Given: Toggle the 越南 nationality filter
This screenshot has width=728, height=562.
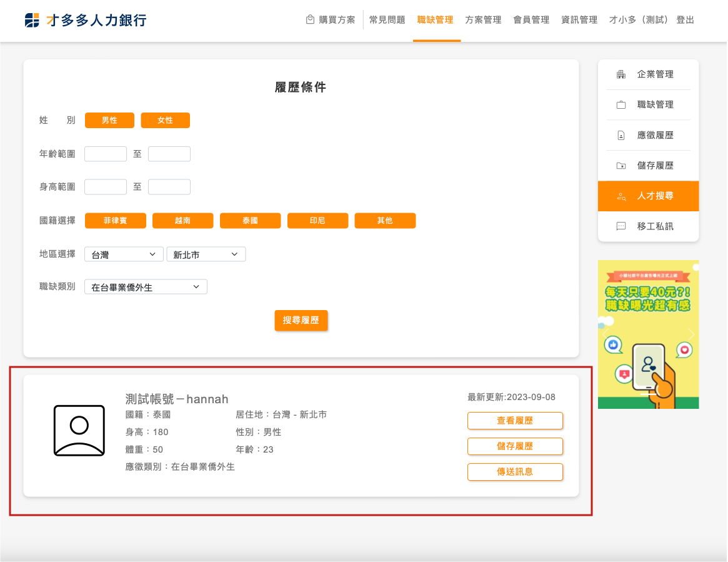Looking at the screenshot, I should click(182, 221).
